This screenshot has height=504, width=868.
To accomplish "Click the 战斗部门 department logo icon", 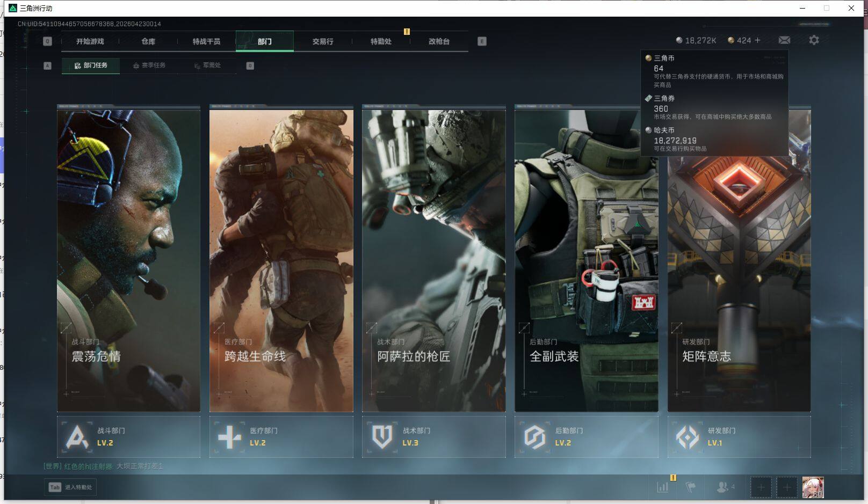I will 77,437.
